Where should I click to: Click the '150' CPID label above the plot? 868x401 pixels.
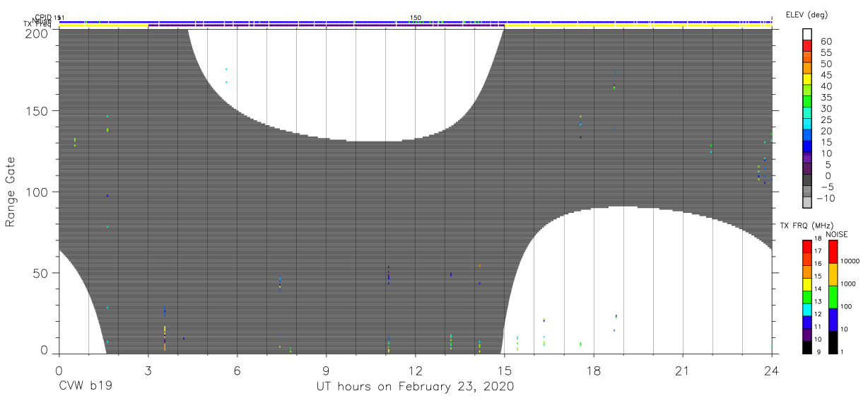(416, 18)
